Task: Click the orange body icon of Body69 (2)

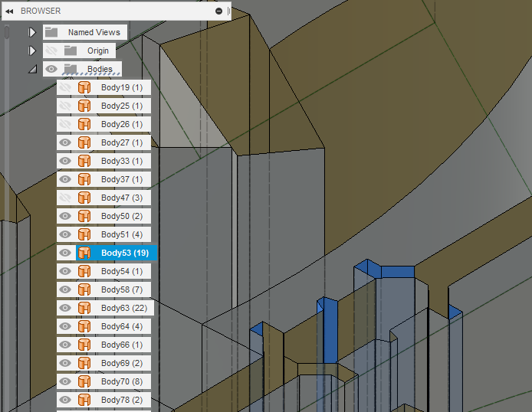Action: point(84,363)
